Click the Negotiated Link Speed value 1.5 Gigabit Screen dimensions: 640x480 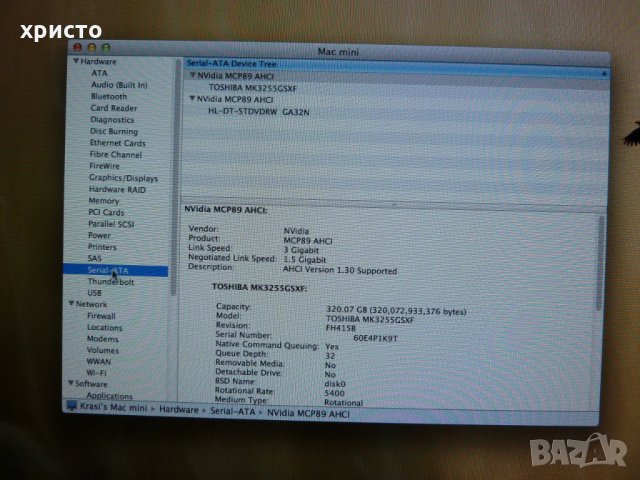tap(304, 260)
